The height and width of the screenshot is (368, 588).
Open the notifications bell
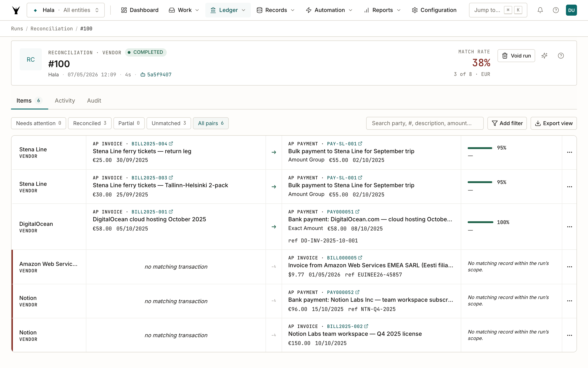tap(540, 10)
